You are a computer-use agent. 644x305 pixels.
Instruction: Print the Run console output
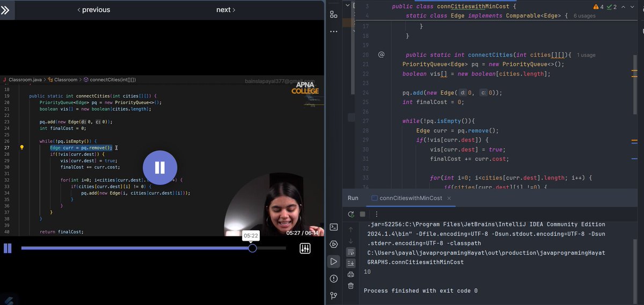click(x=351, y=274)
